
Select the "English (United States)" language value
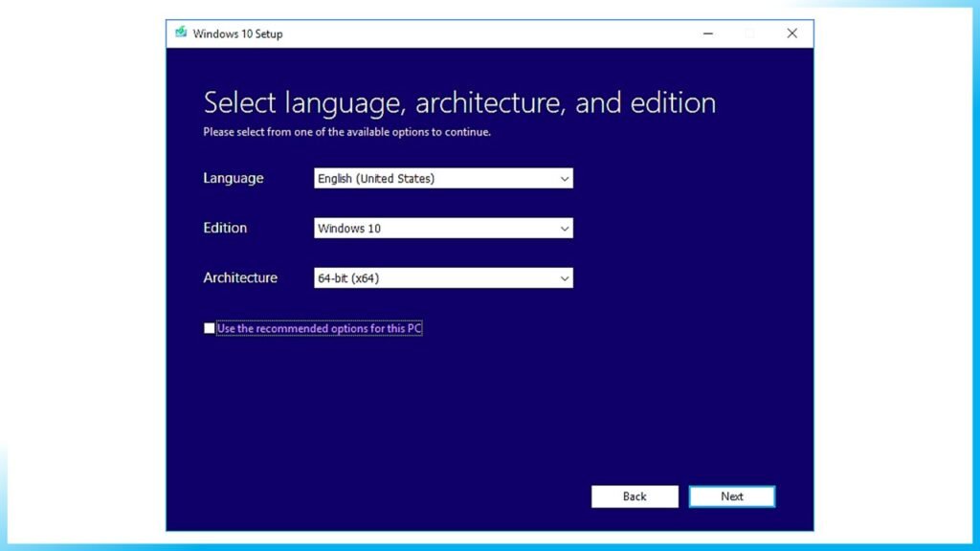tap(378, 178)
